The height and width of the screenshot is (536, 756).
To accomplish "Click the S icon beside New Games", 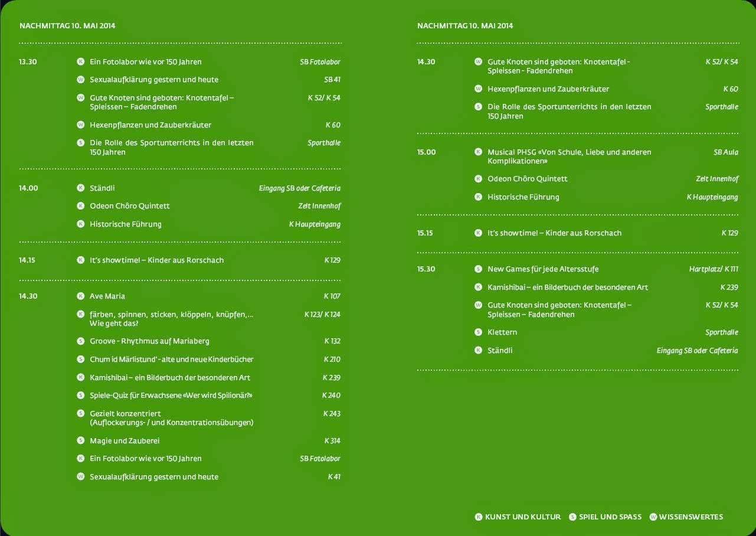I will pyautogui.click(x=479, y=269).
